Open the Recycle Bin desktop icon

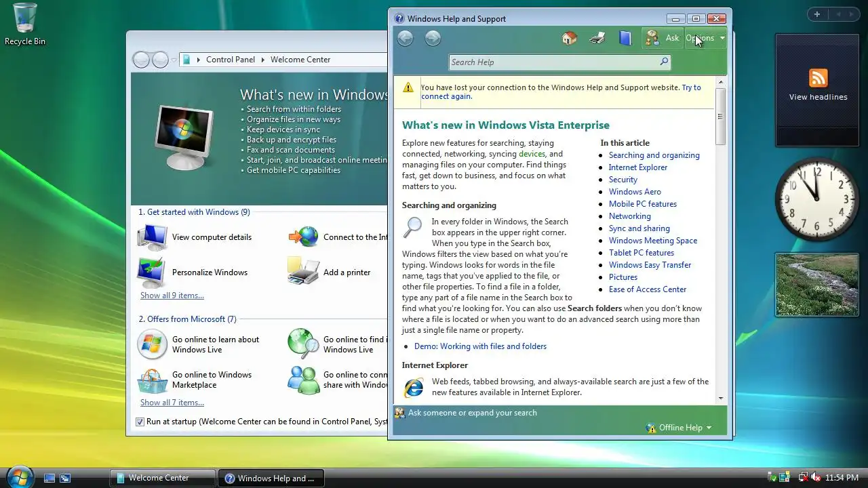pyautogui.click(x=25, y=24)
